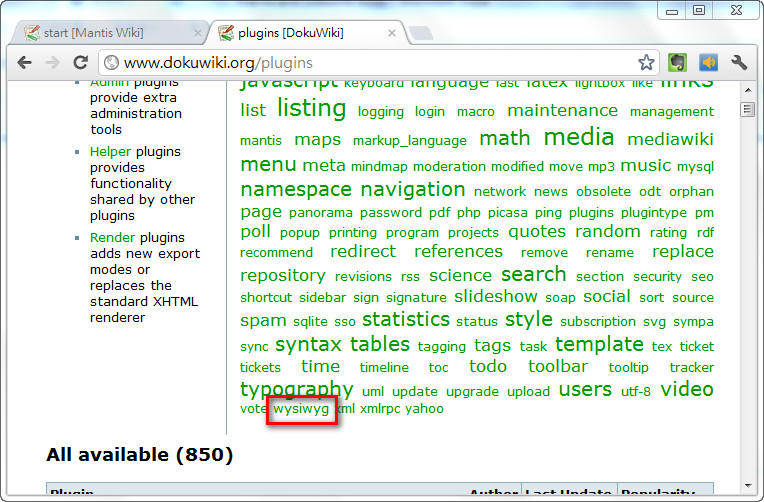Focus the address bar with www.dokuwiki.org/plugins
The height and width of the screenshot is (502, 764).
378,63
